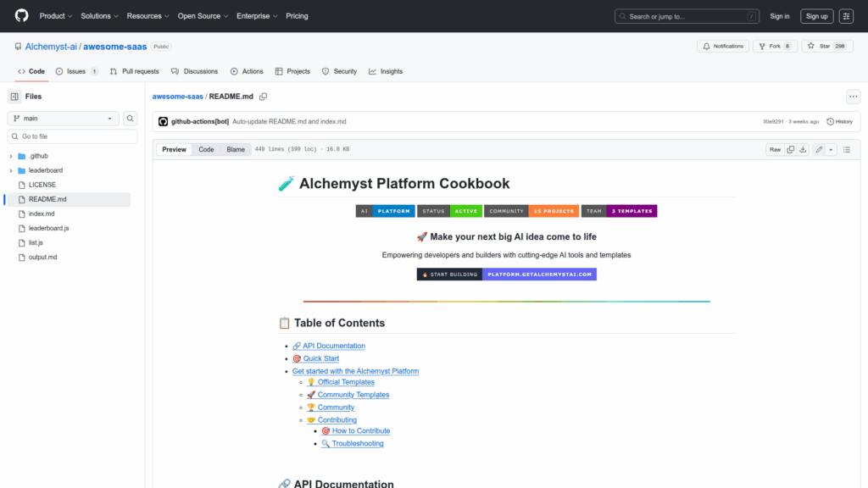Click the file search magnifier icon
The image size is (868, 488).
pyautogui.click(x=130, y=119)
